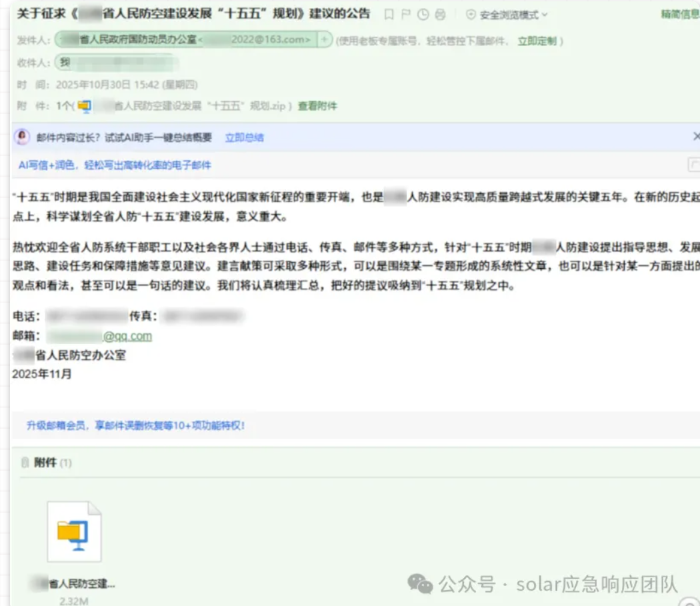Dismiss the AI summary banner
Screen dimensions: 700x606
tap(696, 137)
